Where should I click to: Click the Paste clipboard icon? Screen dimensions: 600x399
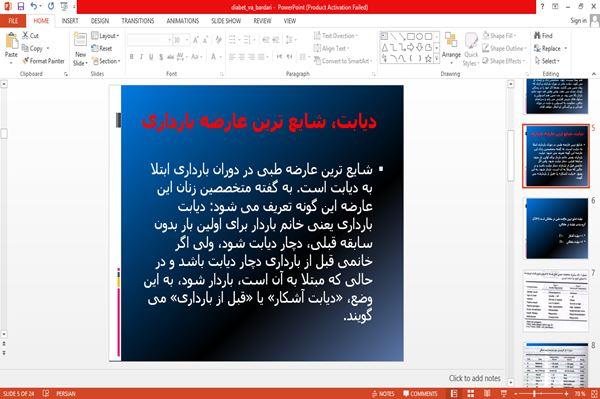(x=11, y=41)
